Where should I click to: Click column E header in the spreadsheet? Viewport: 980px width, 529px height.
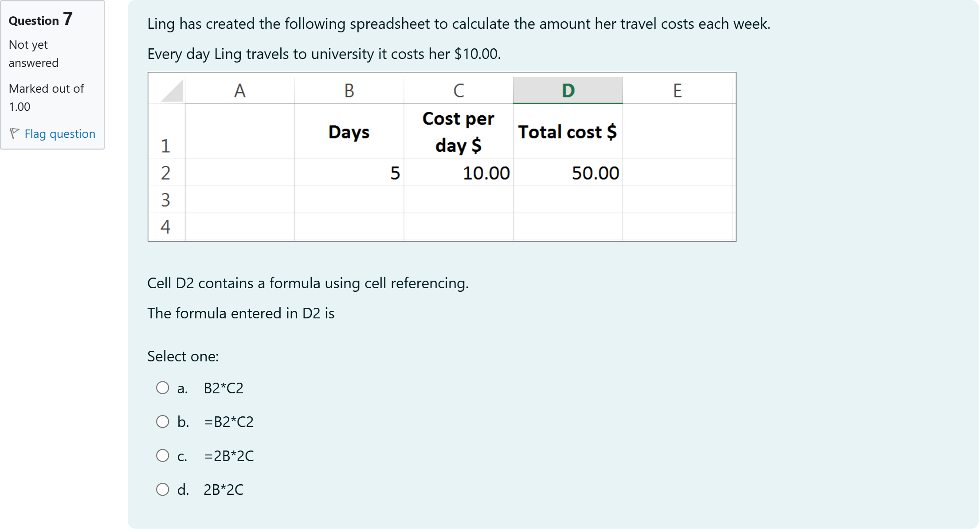tap(677, 90)
